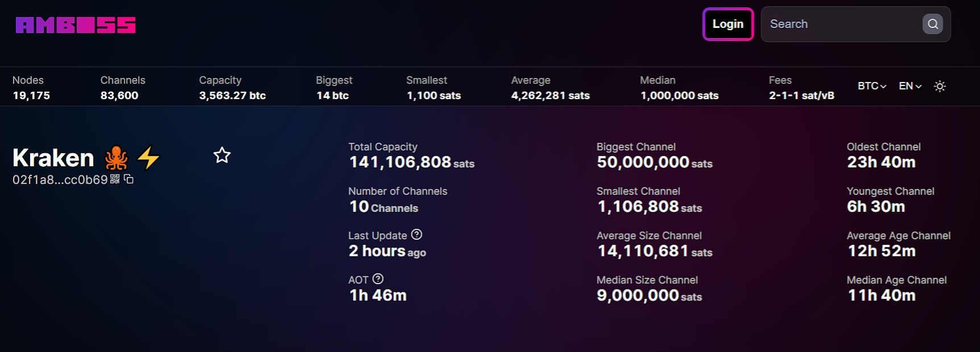Click the octopus icon next to Kraken
980x352 pixels.
[116, 158]
